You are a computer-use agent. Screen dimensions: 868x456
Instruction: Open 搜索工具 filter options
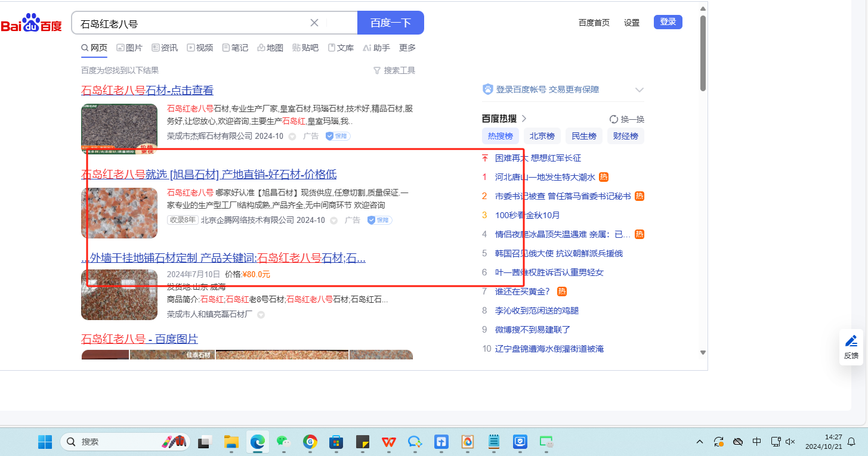point(394,70)
